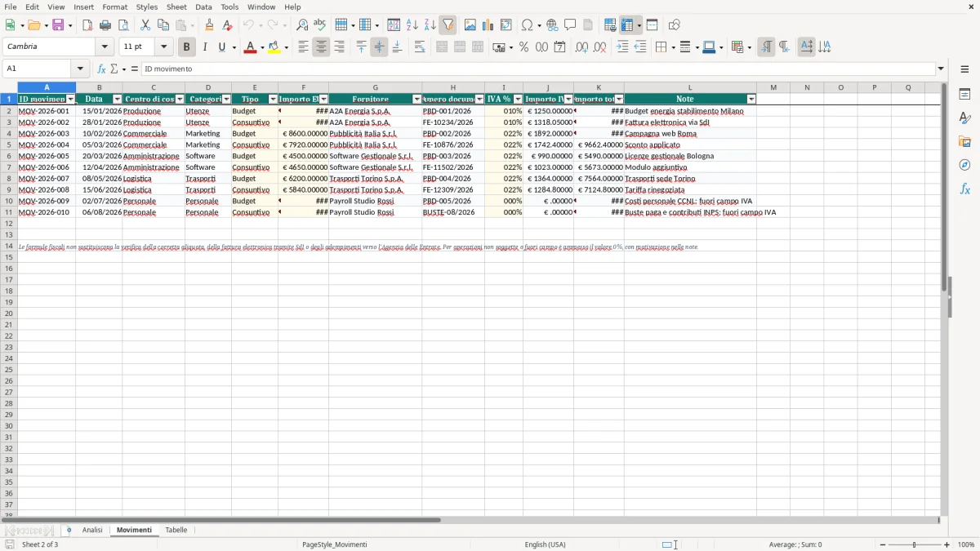Viewport: 980px width, 551px height.
Task: Switch to the Tabelle sheet tab
Action: [x=176, y=531]
